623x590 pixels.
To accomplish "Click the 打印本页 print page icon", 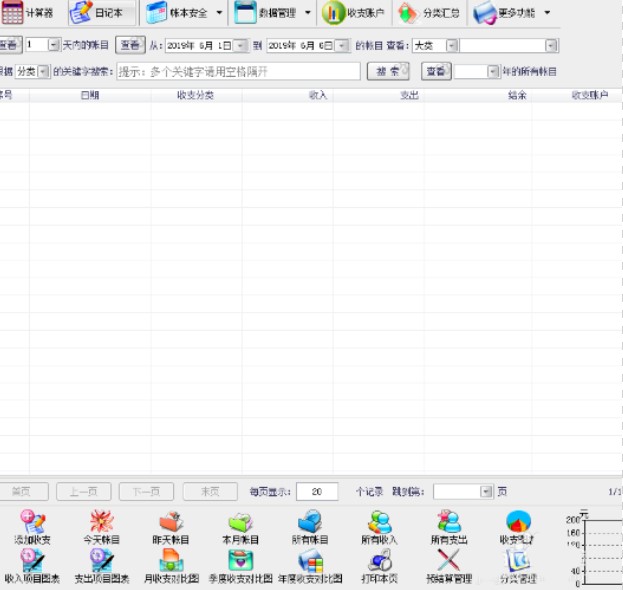I will [x=379, y=565].
